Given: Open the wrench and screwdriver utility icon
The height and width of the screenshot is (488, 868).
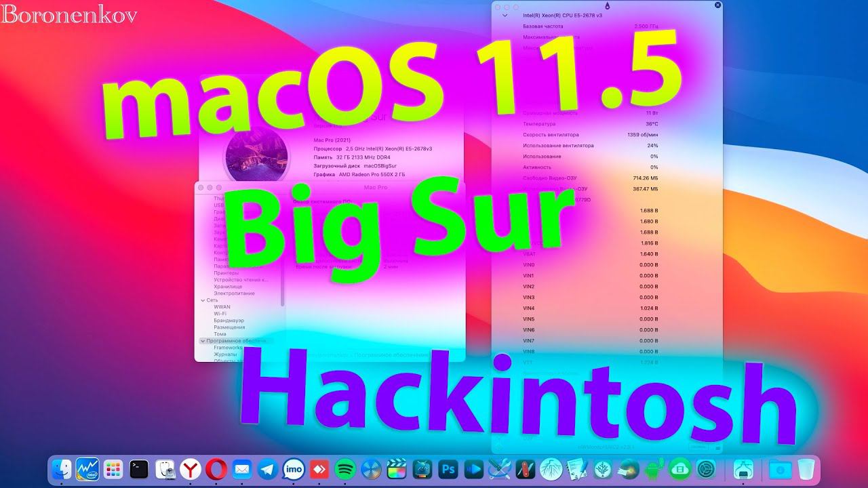Looking at the screenshot, I should [x=500, y=469].
